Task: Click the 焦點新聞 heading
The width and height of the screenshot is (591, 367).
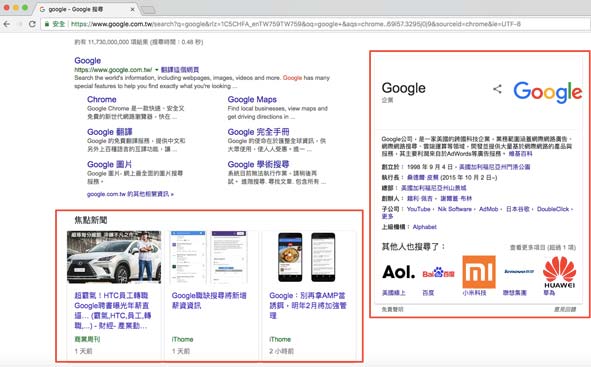Action: pyautogui.click(x=91, y=220)
